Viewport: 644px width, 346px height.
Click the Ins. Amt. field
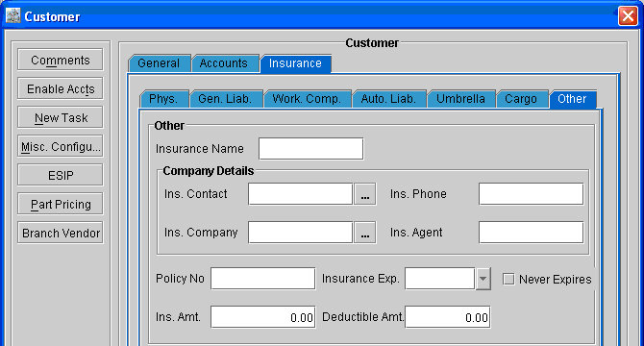coord(262,317)
